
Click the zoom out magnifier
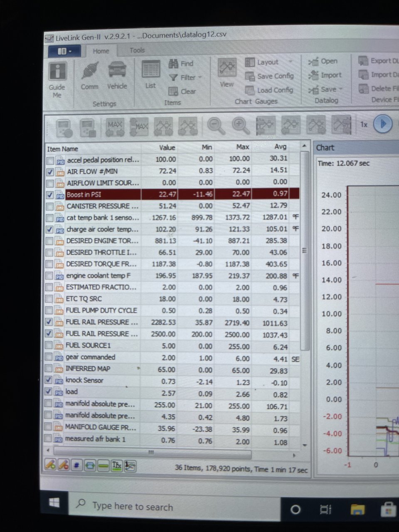click(x=216, y=126)
